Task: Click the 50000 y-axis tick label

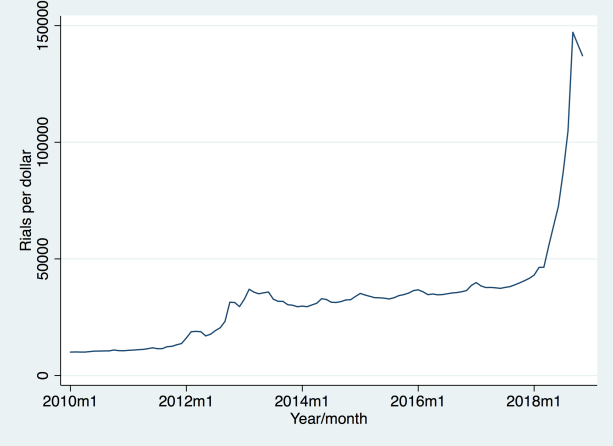Action: click(41, 259)
